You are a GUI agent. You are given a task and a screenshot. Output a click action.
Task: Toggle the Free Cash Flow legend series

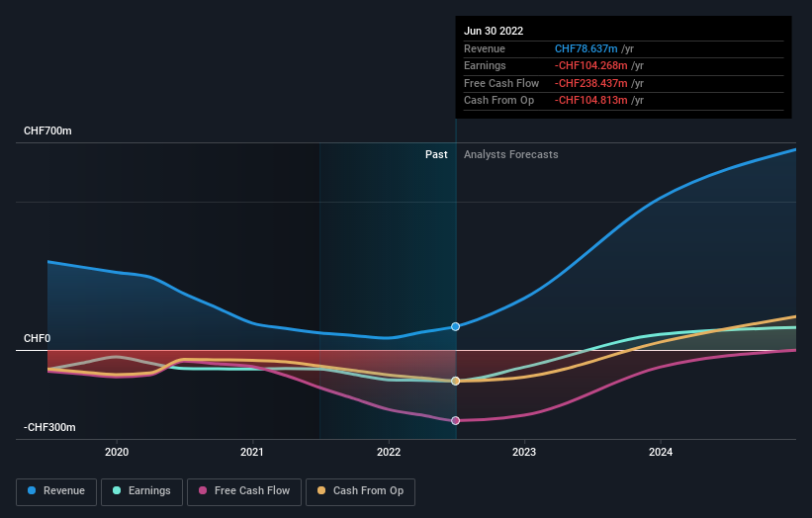click(244, 491)
